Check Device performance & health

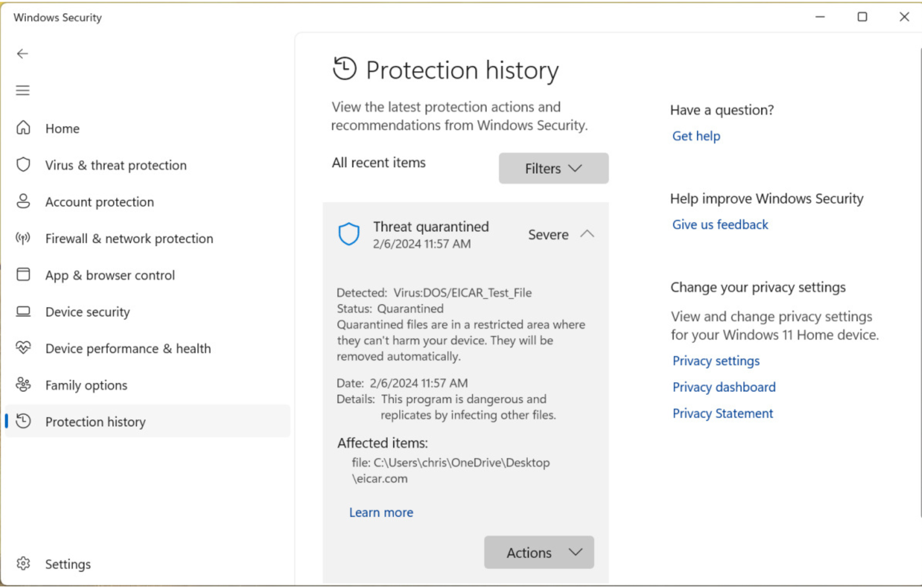pos(128,348)
